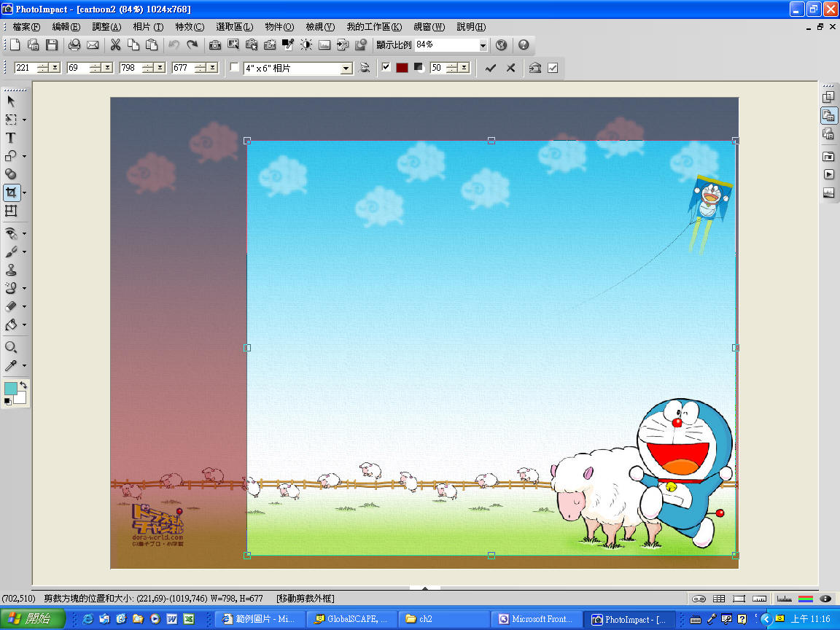Switch to Microsoft FrontPage taskbar button
This screenshot has width=840, height=630.
(x=536, y=619)
